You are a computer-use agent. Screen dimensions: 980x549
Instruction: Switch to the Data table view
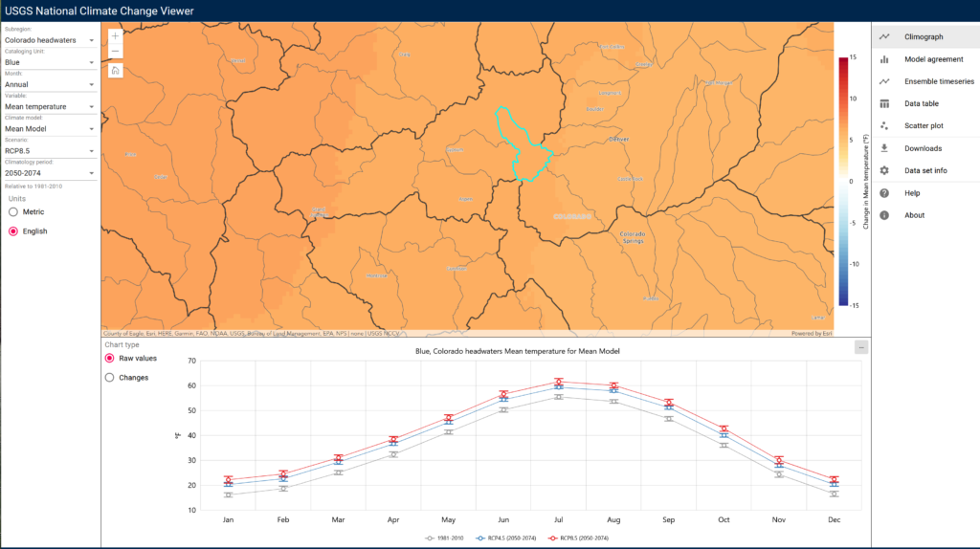pos(925,103)
